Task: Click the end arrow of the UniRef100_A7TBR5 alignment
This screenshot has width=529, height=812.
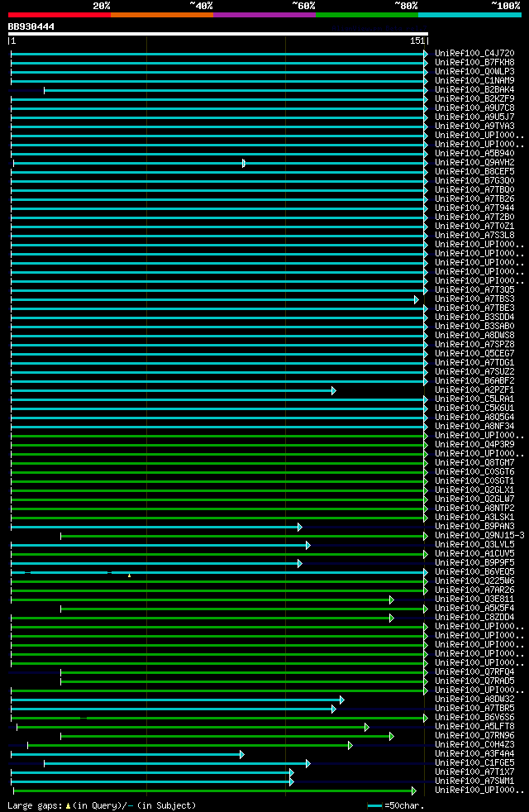Action: pyautogui.click(x=333, y=709)
